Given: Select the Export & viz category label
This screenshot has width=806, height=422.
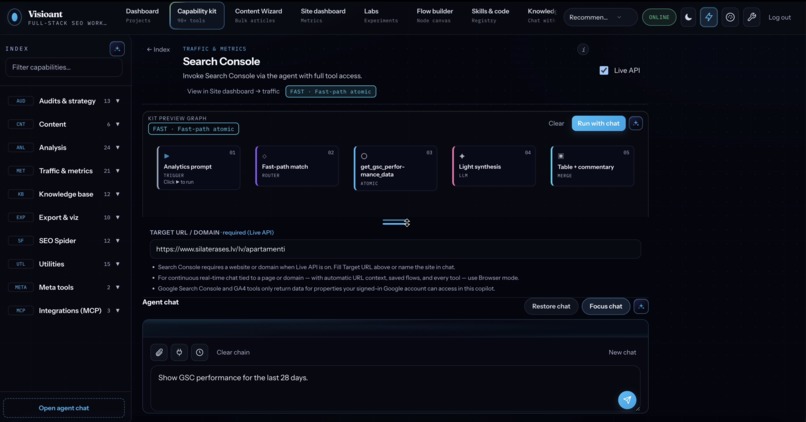Looking at the screenshot, I should (x=58, y=217).
